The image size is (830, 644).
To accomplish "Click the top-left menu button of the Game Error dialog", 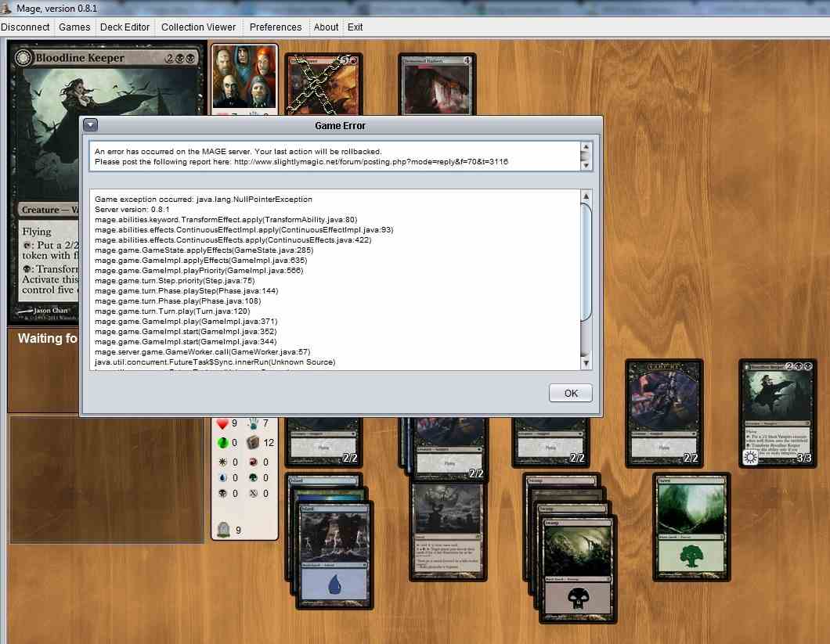I will (x=91, y=125).
